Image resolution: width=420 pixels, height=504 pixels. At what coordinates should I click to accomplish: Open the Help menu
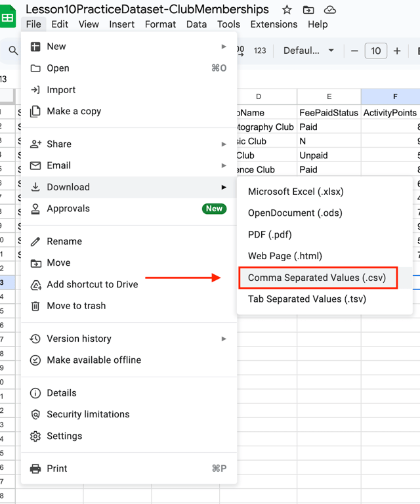[x=318, y=24]
